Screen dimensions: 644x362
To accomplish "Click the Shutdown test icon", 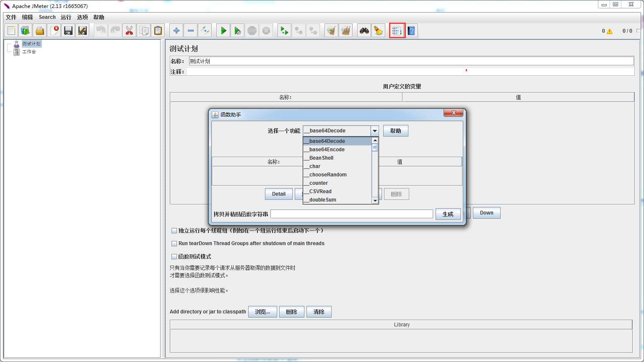I will [266, 31].
